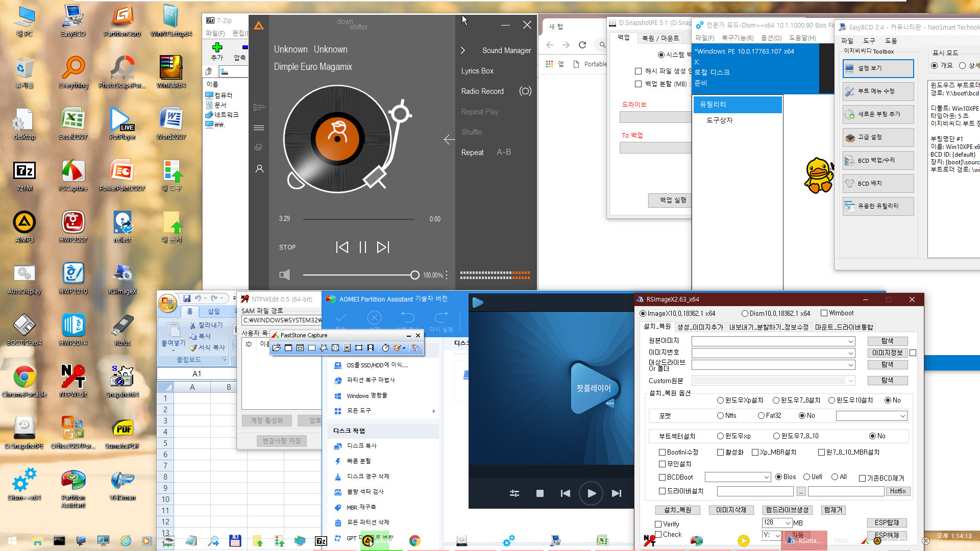Viewport: 980px width, 551px height.
Task: Click 백업 실행 button in D.SnapshotPE
Action: 672,200
